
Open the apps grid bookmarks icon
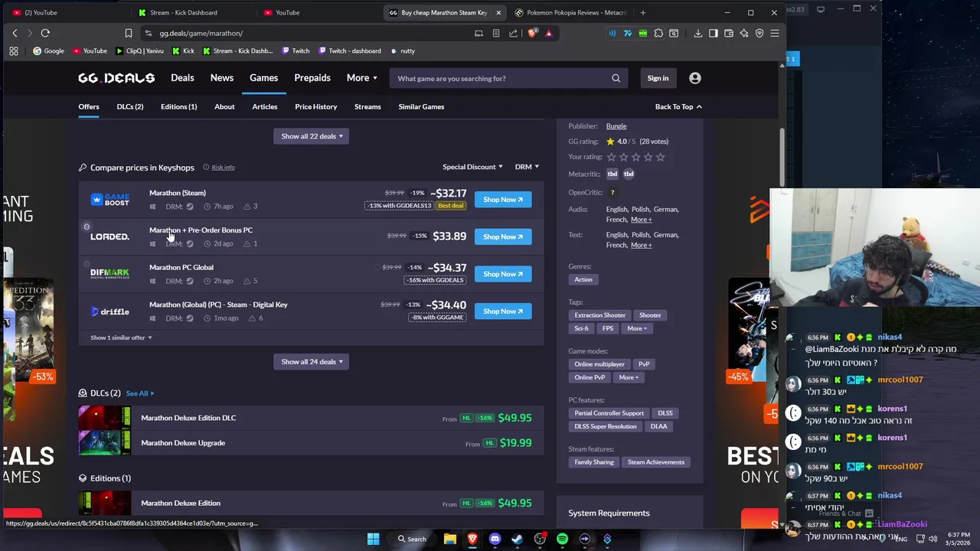[x=14, y=51]
